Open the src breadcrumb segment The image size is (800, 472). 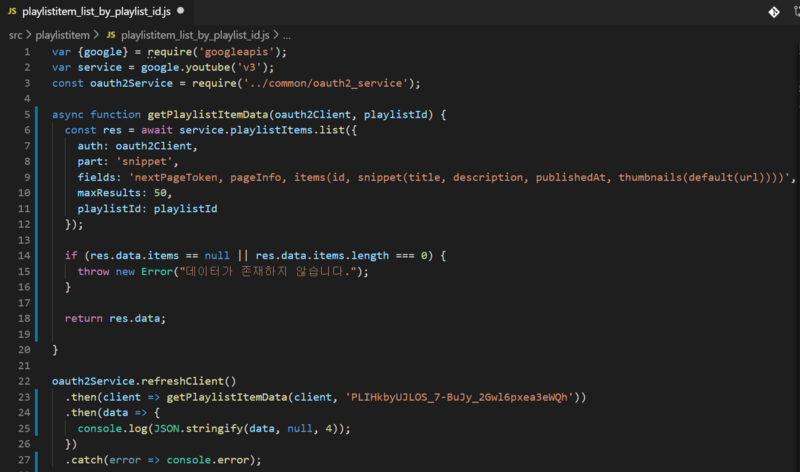pyautogui.click(x=16, y=35)
